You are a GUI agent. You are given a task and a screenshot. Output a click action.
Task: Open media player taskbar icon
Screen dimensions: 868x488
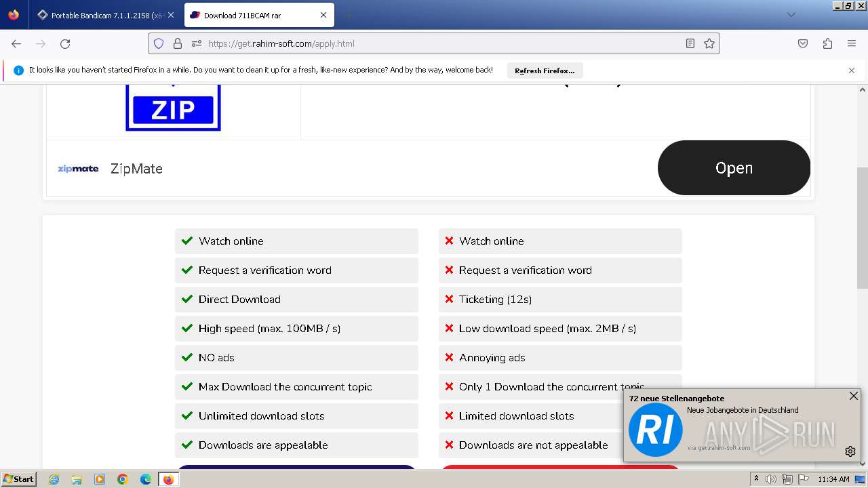point(100,479)
